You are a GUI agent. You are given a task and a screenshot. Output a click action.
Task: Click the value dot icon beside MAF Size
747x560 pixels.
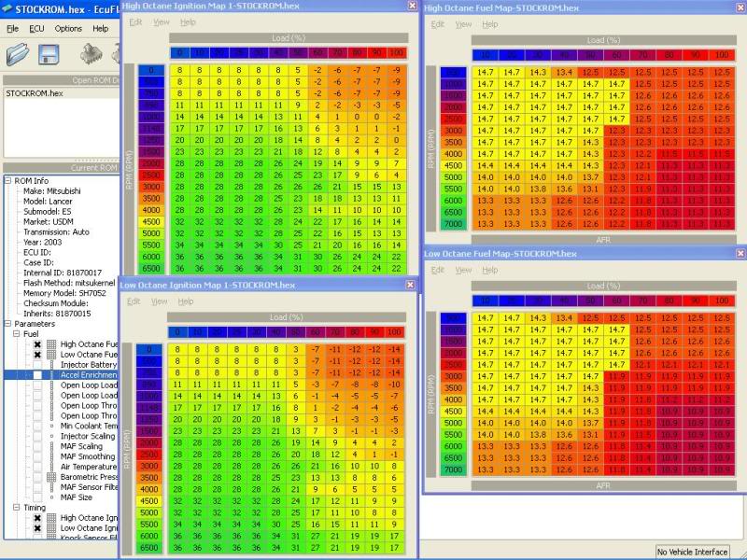coord(51,497)
